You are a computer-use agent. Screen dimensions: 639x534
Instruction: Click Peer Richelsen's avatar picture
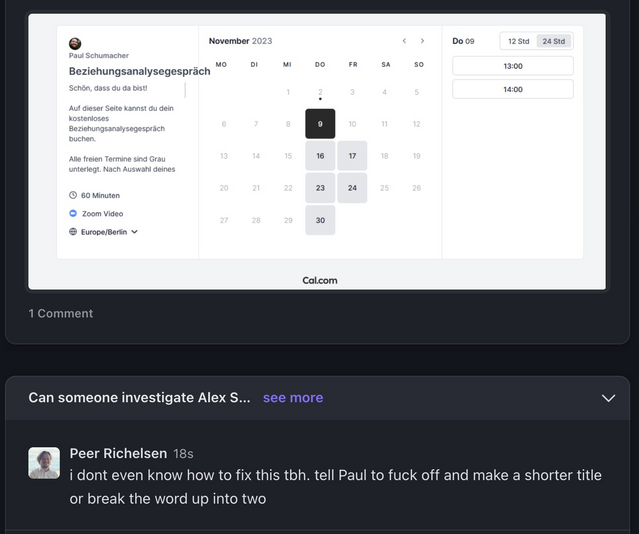click(44, 463)
